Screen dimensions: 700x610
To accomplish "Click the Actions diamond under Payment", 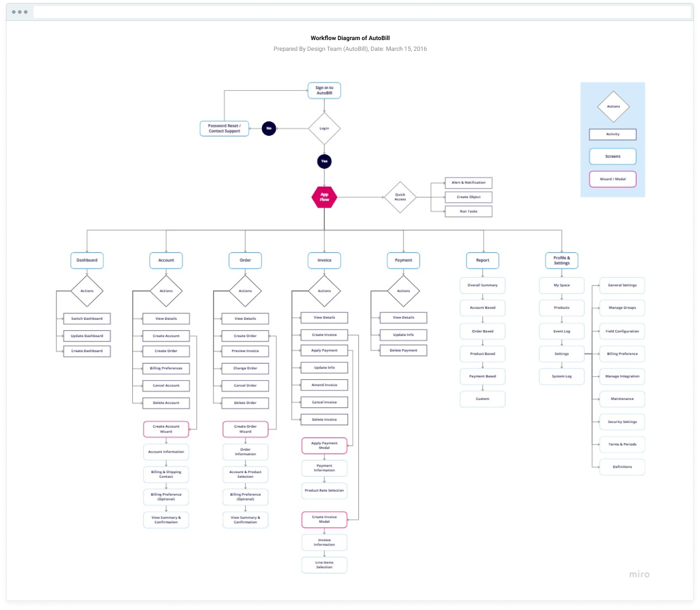I will coord(404,291).
